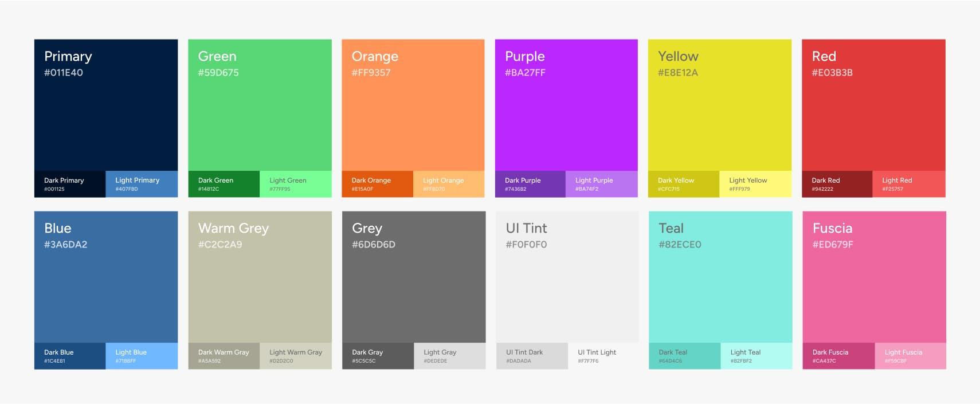Click the "Primary" heading text
This screenshot has width=980, height=404.
click(68, 57)
